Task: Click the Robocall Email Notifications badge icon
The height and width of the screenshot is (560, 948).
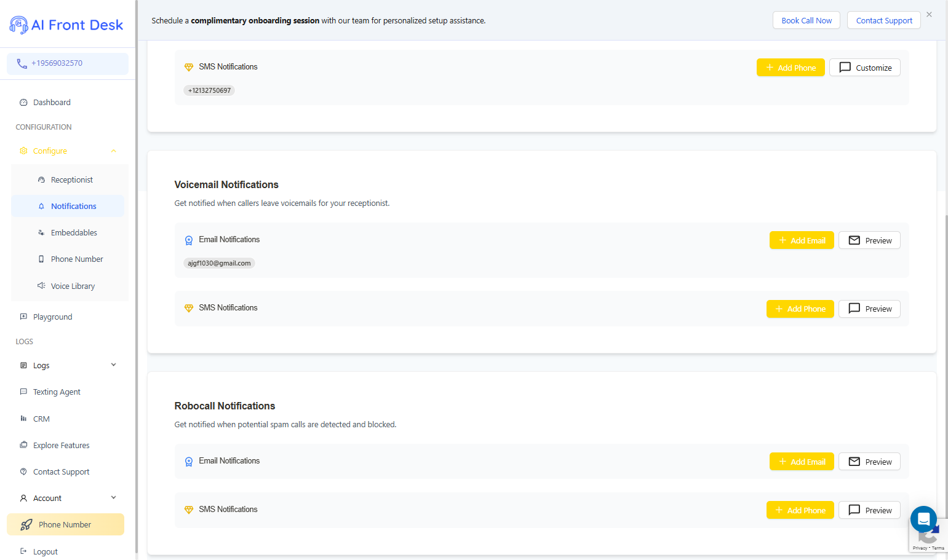Action: 189,462
